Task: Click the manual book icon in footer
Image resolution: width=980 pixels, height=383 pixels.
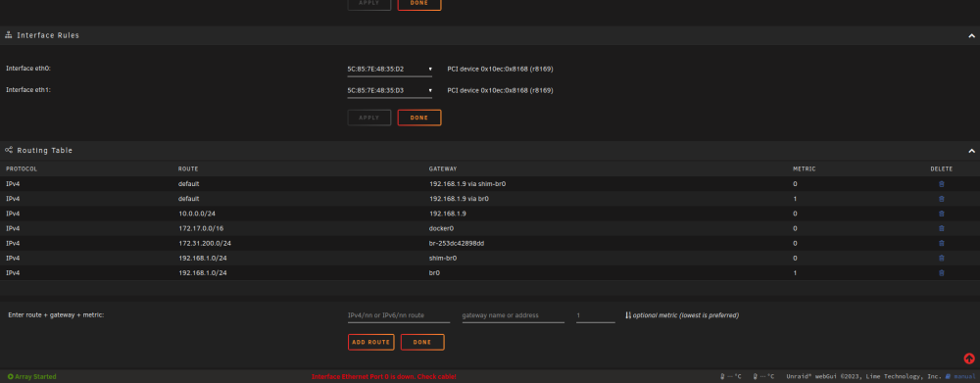Action: coord(948,377)
